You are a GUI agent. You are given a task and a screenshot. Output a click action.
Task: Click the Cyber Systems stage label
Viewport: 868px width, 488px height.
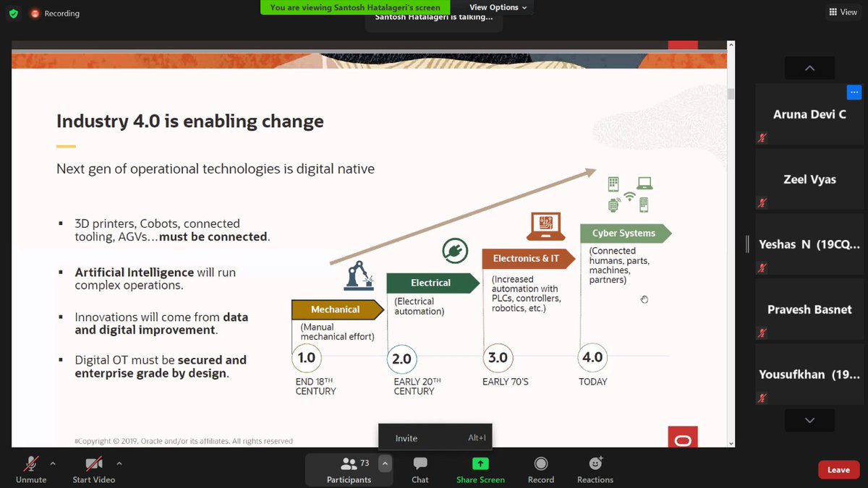click(x=624, y=233)
